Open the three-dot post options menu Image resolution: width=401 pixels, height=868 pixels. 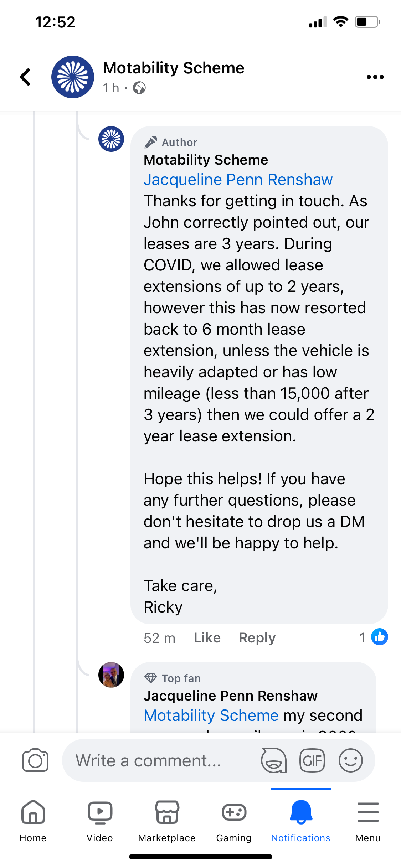pyautogui.click(x=375, y=77)
